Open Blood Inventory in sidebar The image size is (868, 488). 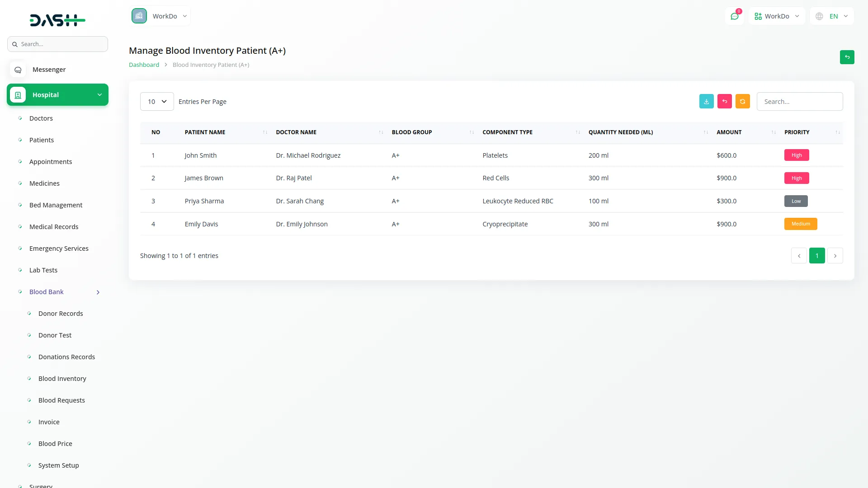[62, 379]
